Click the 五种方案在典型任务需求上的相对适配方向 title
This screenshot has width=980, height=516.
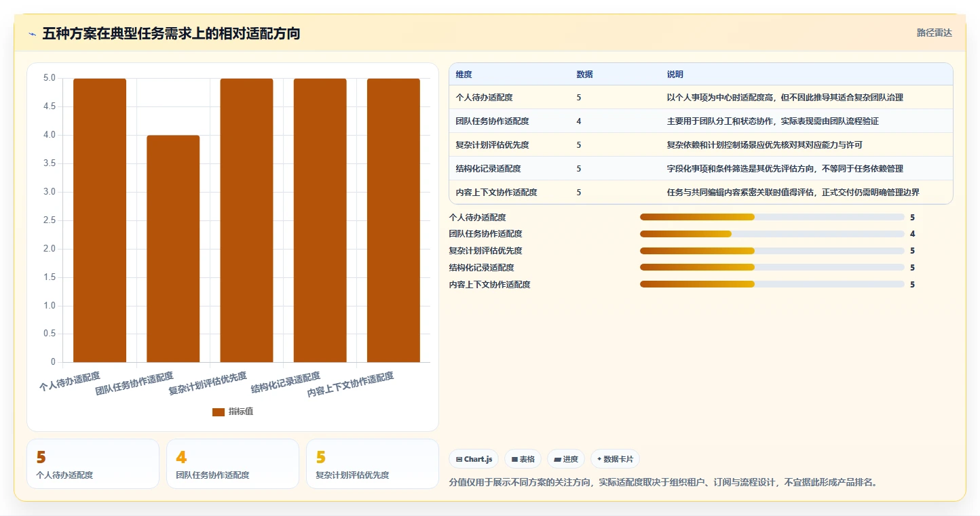click(171, 34)
